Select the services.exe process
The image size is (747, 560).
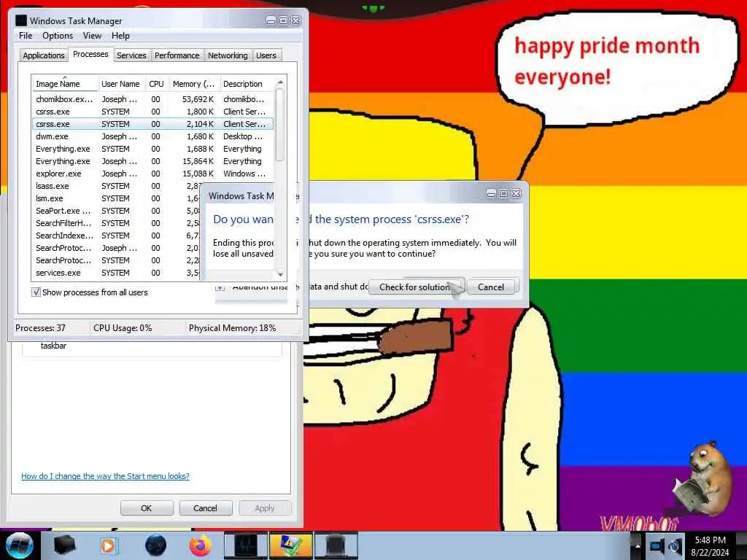coord(117,273)
